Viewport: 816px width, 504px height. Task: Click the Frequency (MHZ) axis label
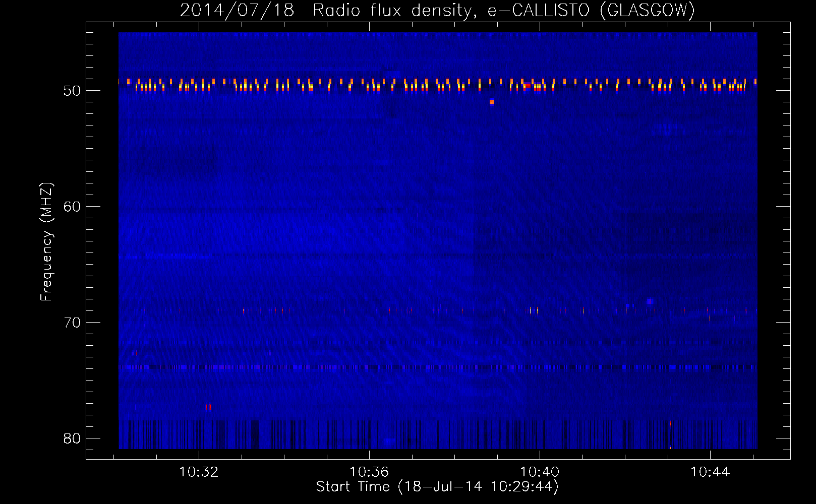[x=46, y=242]
